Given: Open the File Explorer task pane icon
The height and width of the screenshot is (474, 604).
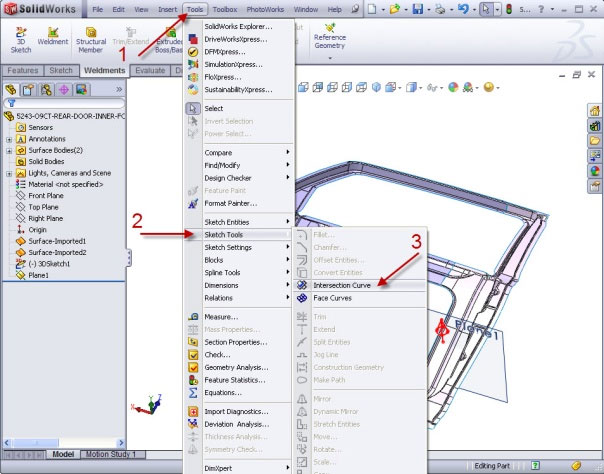Looking at the screenshot, I should click(595, 141).
